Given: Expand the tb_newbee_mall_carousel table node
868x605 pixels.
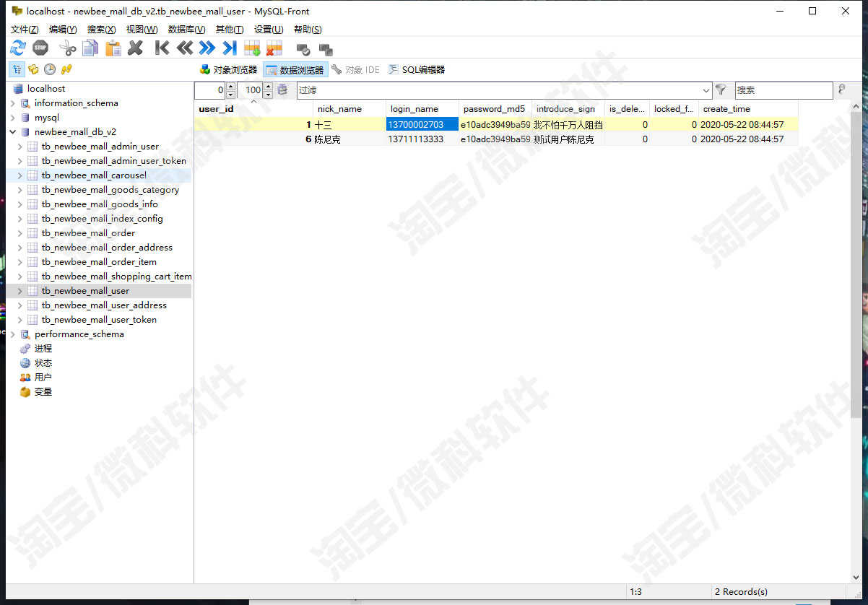Looking at the screenshot, I should point(20,175).
